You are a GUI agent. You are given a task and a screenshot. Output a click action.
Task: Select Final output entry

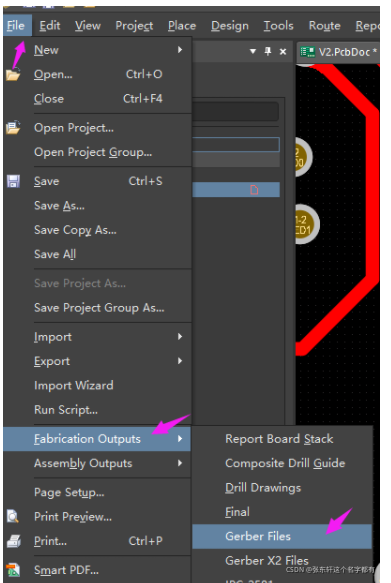pyautogui.click(x=282, y=512)
